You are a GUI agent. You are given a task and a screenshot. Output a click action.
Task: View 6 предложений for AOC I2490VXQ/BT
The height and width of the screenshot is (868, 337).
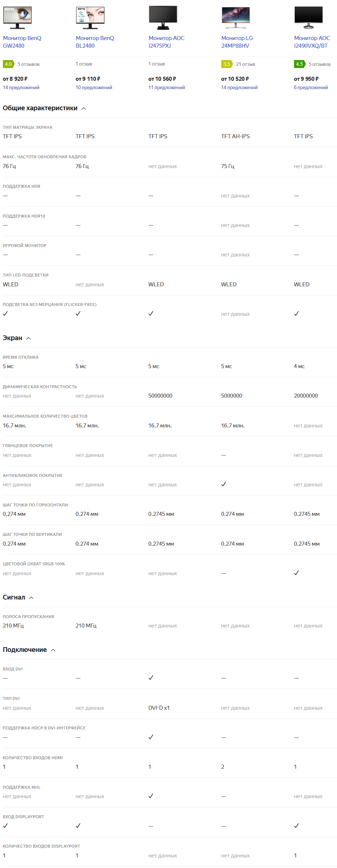tap(311, 88)
